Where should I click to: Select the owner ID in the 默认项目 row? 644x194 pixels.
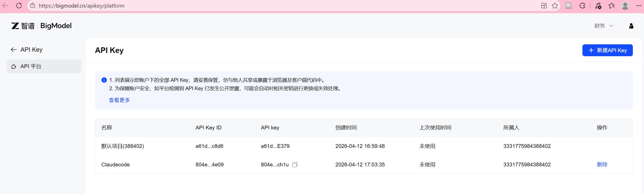click(x=527, y=146)
